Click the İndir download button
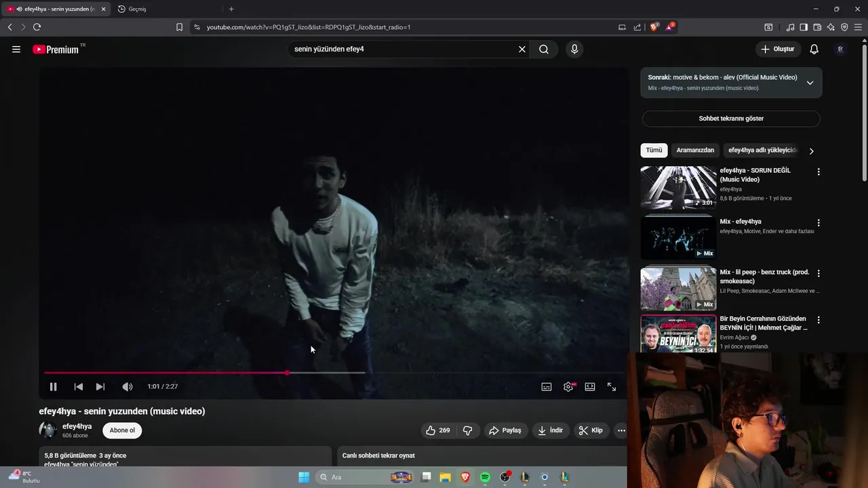Image resolution: width=868 pixels, height=488 pixels. pyautogui.click(x=551, y=430)
